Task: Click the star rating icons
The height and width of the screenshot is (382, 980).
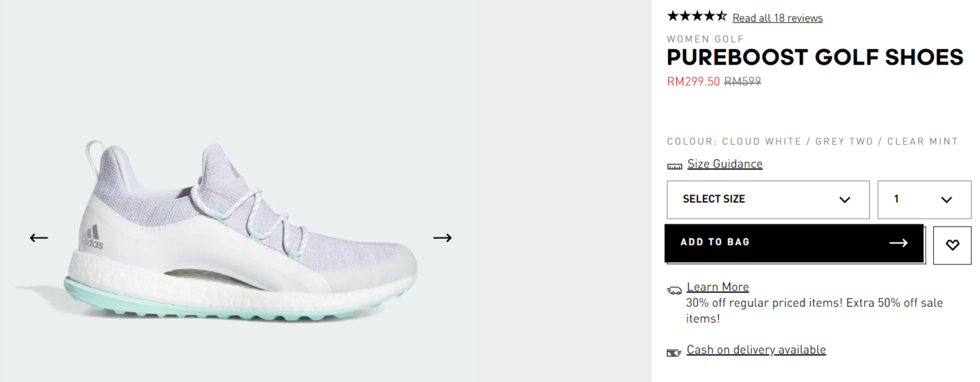Action: (x=697, y=16)
